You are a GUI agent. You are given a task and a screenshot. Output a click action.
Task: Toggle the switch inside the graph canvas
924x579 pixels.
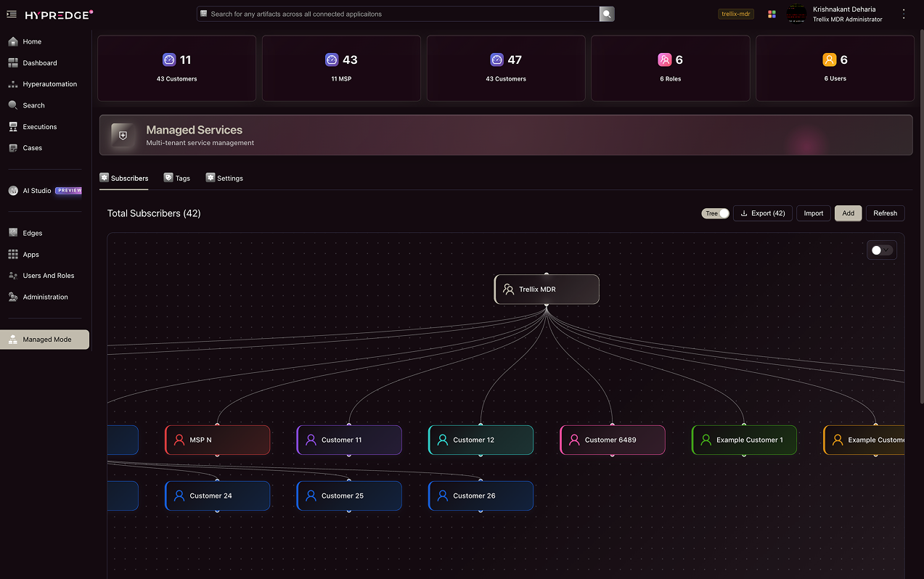[876, 250]
